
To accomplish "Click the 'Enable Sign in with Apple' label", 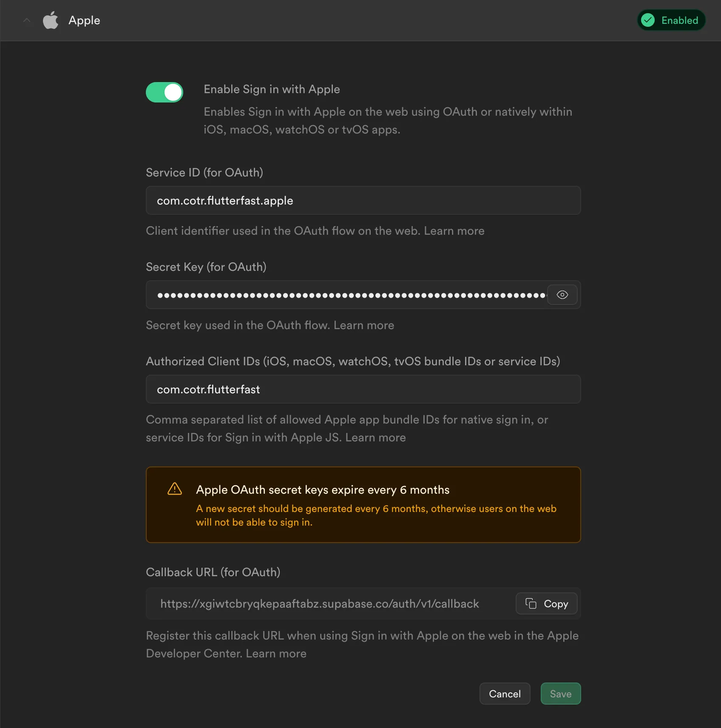I will 272,89.
